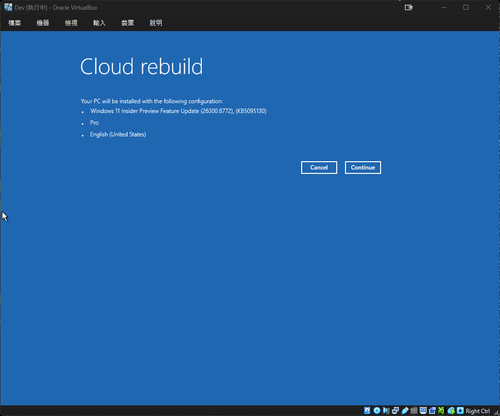The height and width of the screenshot is (416, 500).
Task: Click the gray shared folders status icon
Action: click(414, 410)
